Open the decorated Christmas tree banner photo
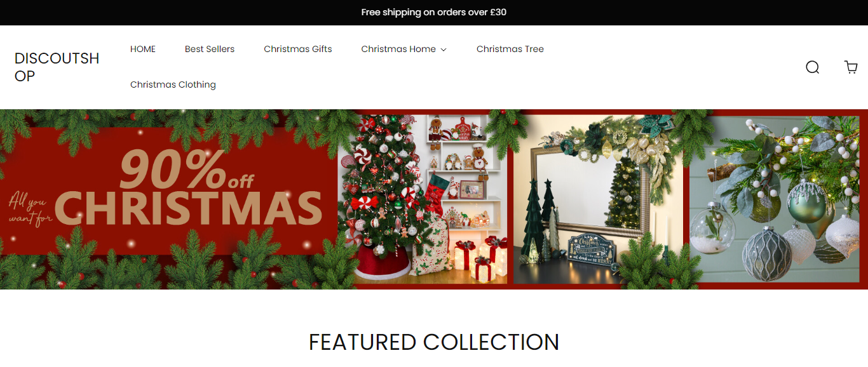This screenshot has width=868, height=367. (x=423, y=199)
